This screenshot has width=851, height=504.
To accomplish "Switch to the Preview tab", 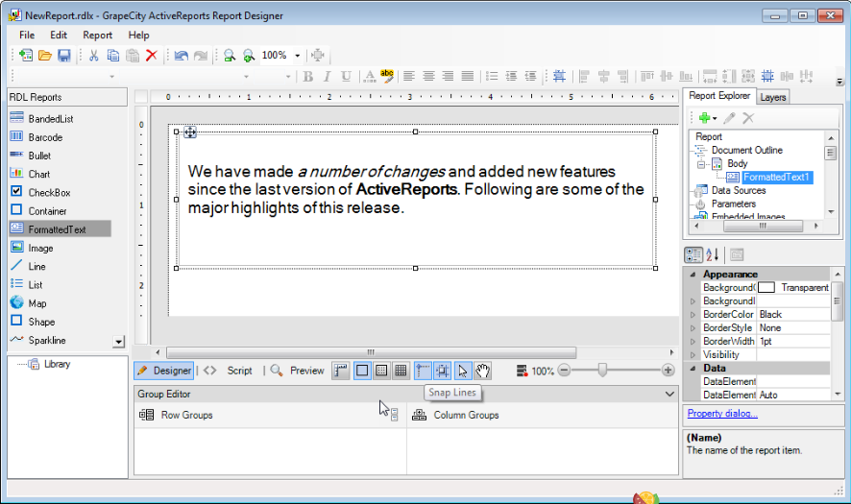I will 298,371.
